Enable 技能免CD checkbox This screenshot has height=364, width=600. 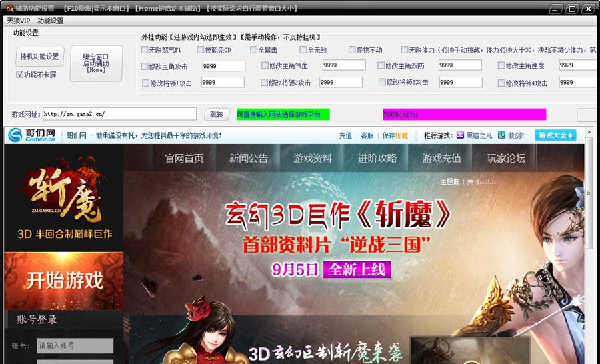(x=201, y=49)
